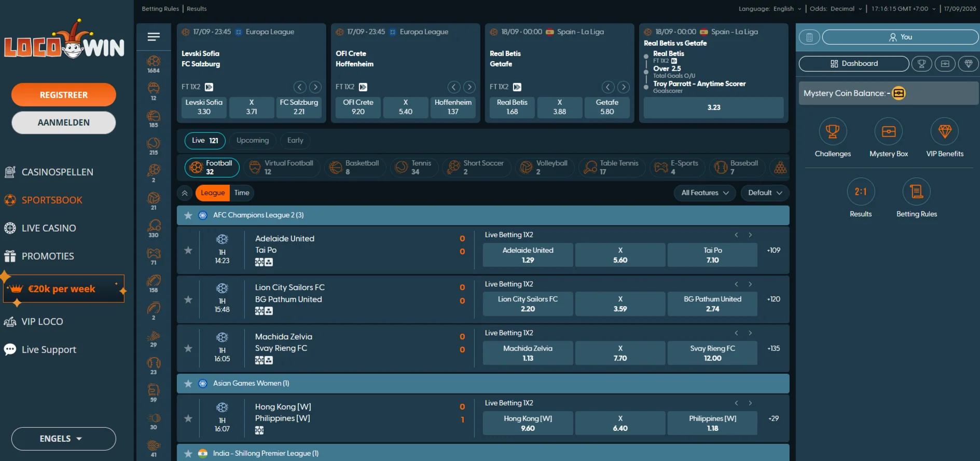Favorite the Hong Kong [W] match star
This screenshot has width=980, height=461.
[188, 418]
